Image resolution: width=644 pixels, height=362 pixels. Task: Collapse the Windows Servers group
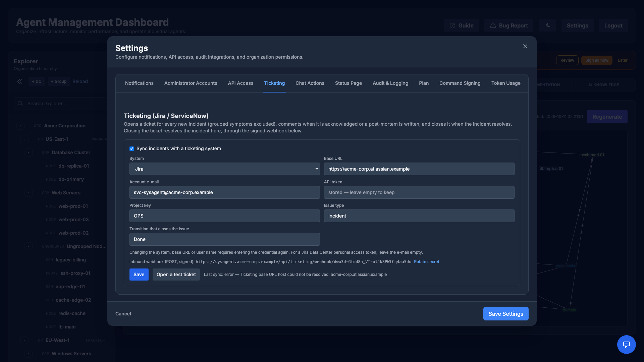point(29,354)
